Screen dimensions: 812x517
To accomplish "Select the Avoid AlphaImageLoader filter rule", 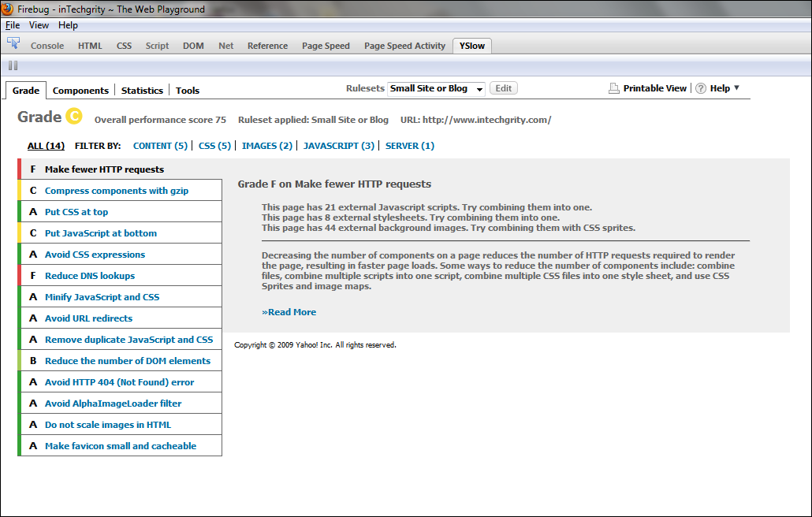I will (x=120, y=404).
